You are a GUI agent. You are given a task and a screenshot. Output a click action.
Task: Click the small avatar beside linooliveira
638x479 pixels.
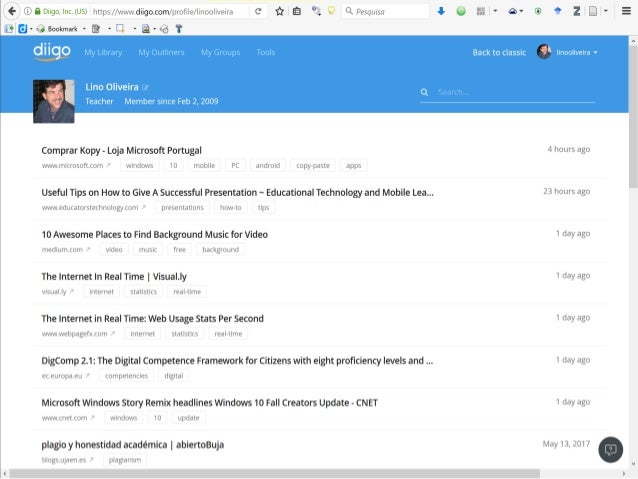(x=544, y=52)
